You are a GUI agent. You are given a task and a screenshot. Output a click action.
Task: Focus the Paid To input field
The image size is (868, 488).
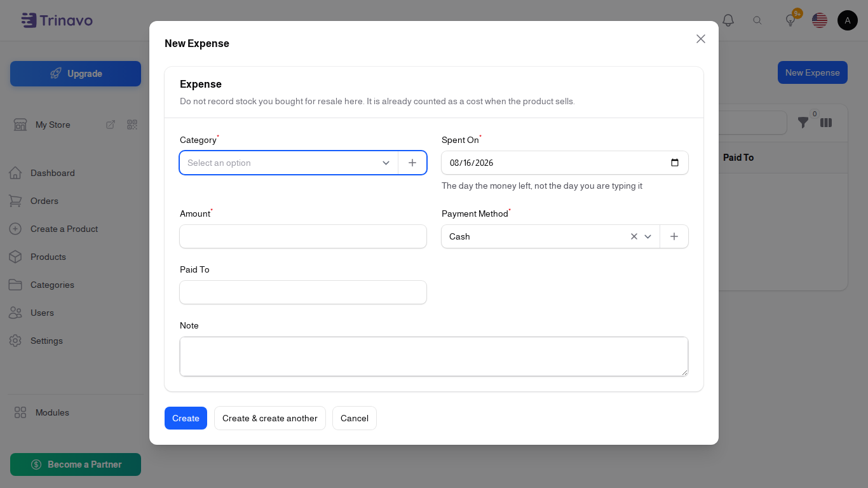303,292
